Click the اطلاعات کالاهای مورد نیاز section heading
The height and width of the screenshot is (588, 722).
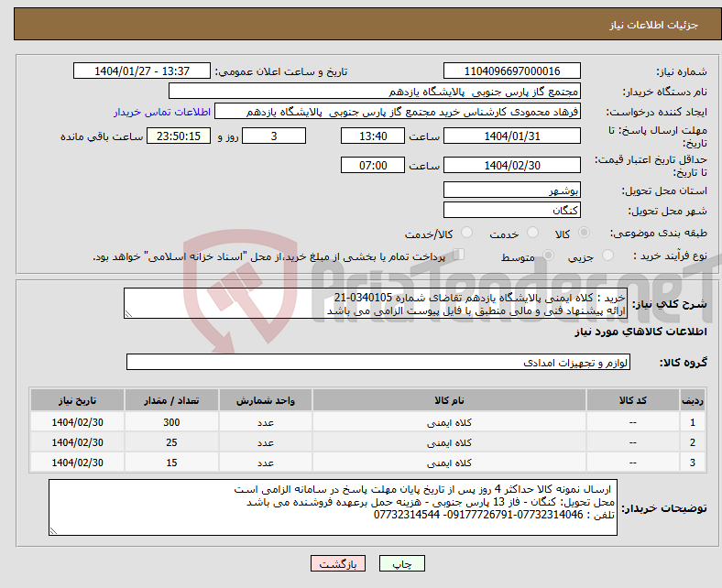coord(640,332)
